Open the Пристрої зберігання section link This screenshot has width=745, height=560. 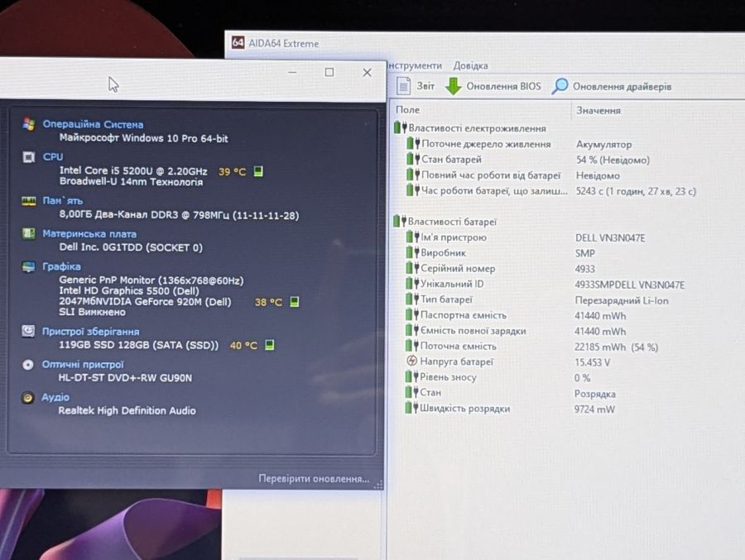point(90,332)
